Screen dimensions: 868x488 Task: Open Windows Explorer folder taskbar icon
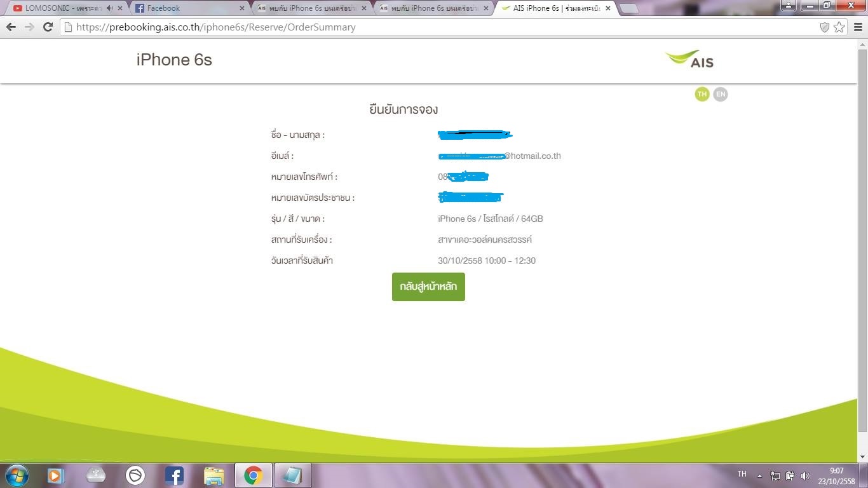click(x=214, y=475)
